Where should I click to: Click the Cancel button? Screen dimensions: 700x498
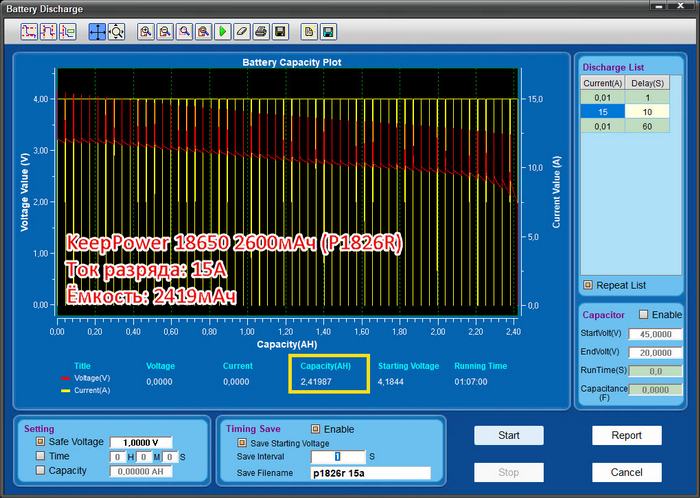pyautogui.click(x=627, y=471)
